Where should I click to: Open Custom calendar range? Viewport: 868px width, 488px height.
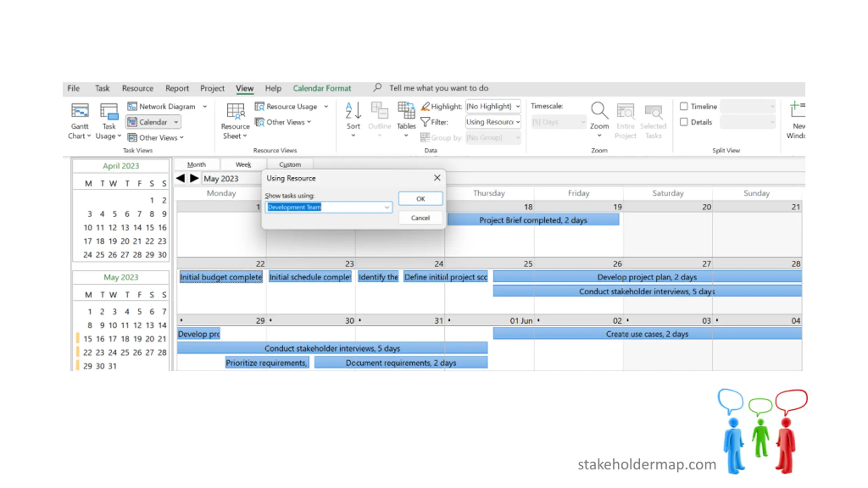[290, 164]
